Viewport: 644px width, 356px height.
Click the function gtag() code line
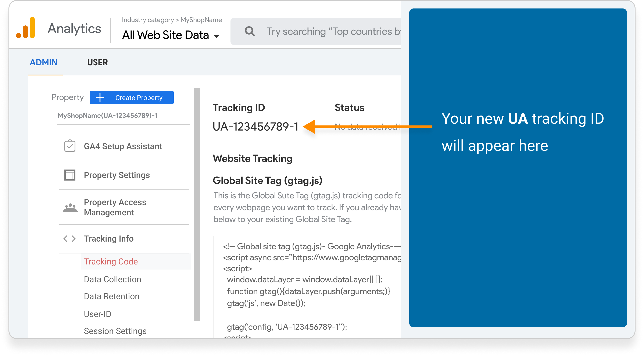pyautogui.click(x=308, y=292)
